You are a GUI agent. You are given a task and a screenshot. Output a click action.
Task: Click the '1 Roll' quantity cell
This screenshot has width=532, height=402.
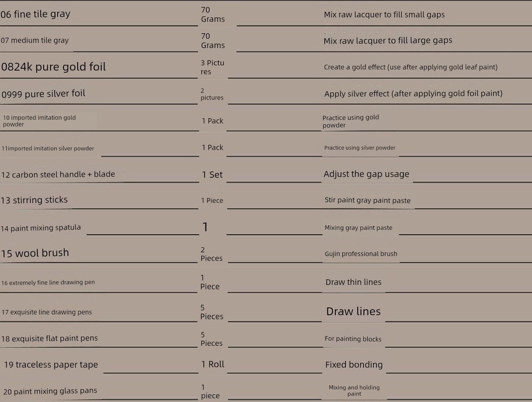pyautogui.click(x=213, y=364)
